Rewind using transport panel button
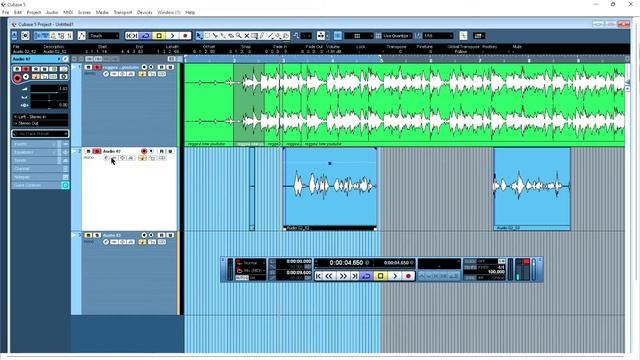This screenshot has height=360, width=640. (x=329, y=276)
